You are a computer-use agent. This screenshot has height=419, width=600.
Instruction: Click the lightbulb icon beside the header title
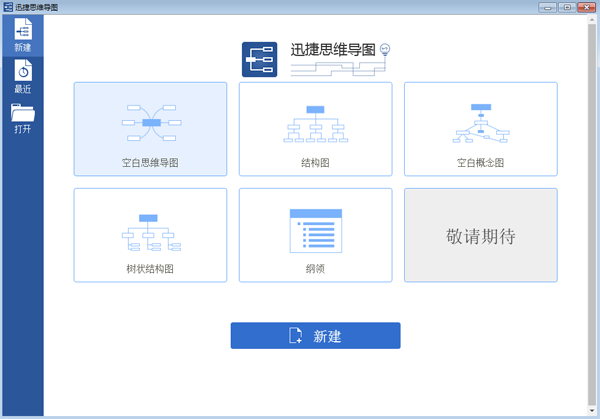click(x=386, y=49)
